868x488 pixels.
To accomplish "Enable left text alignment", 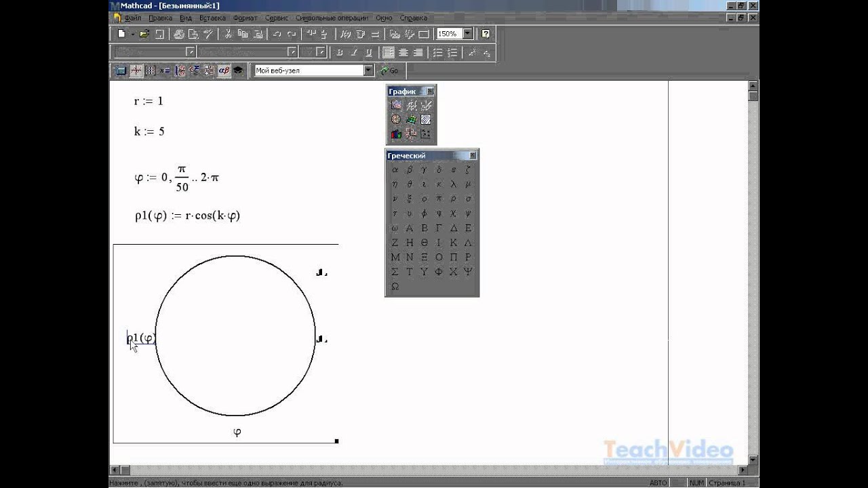I will tap(387, 52).
